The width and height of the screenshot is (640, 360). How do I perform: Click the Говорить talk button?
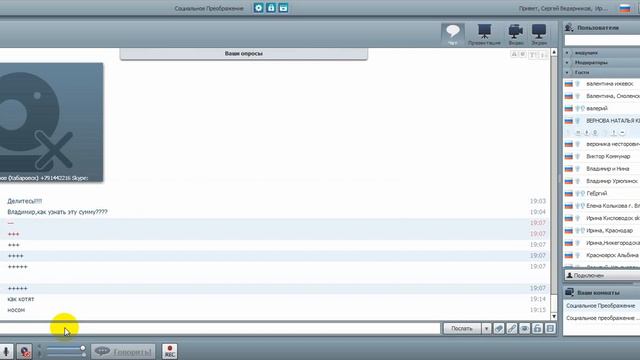click(123, 351)
